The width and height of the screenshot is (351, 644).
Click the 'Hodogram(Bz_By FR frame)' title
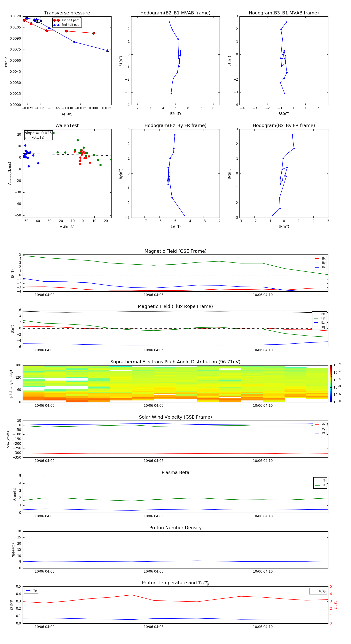click(x=175, y=125)
